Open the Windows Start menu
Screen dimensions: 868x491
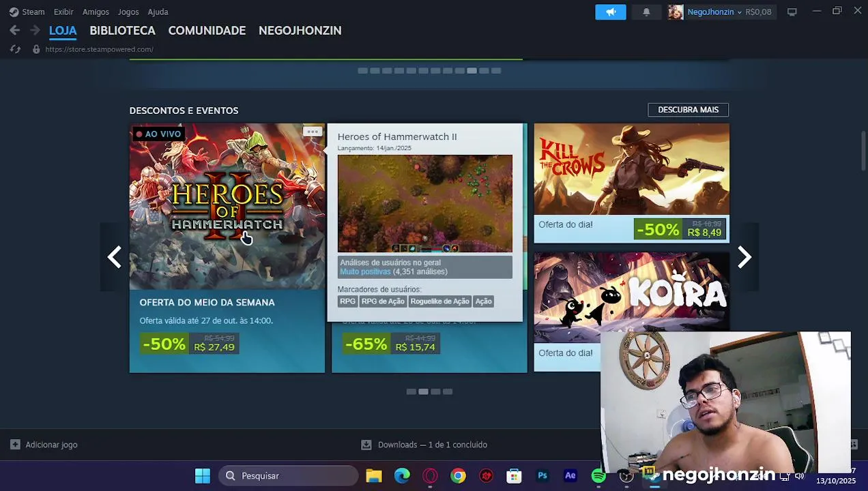[203, 476]
